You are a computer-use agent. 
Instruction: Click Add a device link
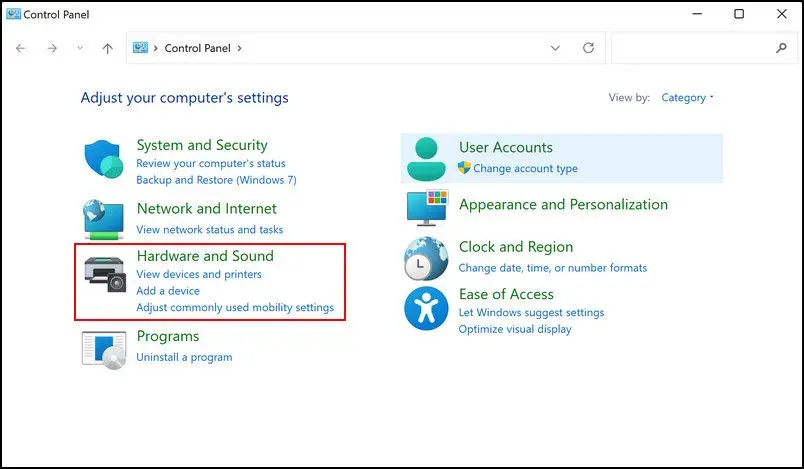tap(168, 291)
